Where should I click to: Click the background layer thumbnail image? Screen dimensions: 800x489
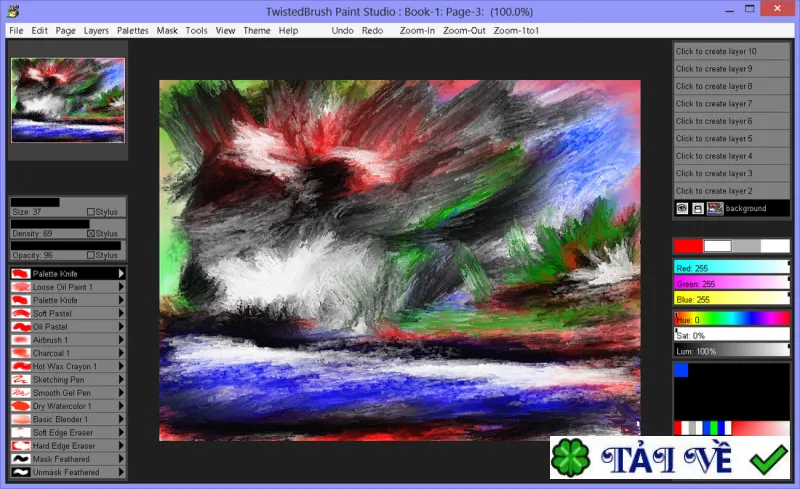click(715, 208)
